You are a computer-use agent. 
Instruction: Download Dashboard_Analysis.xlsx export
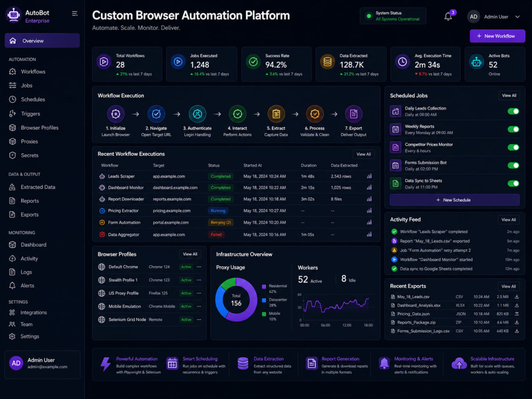point(517,305)
